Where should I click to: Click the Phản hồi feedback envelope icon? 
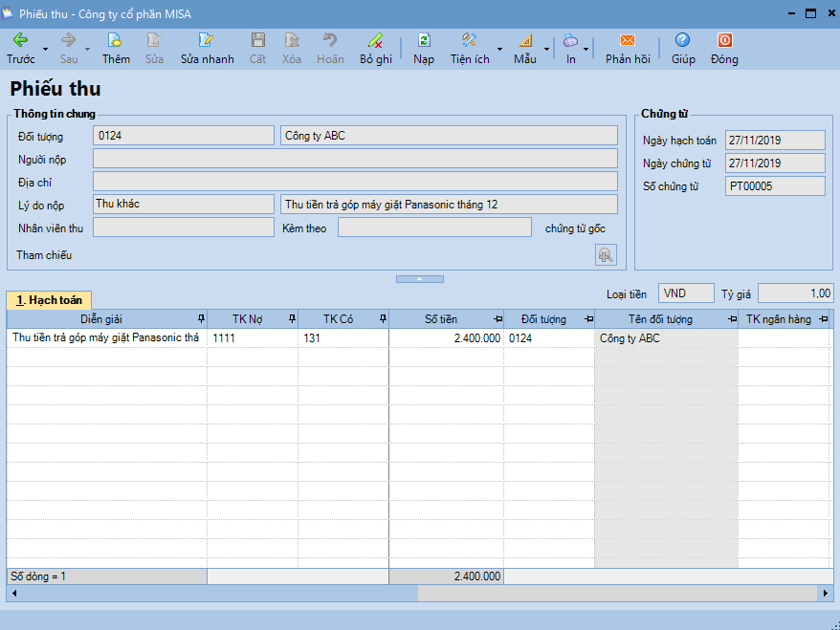[x=628, y=41]
